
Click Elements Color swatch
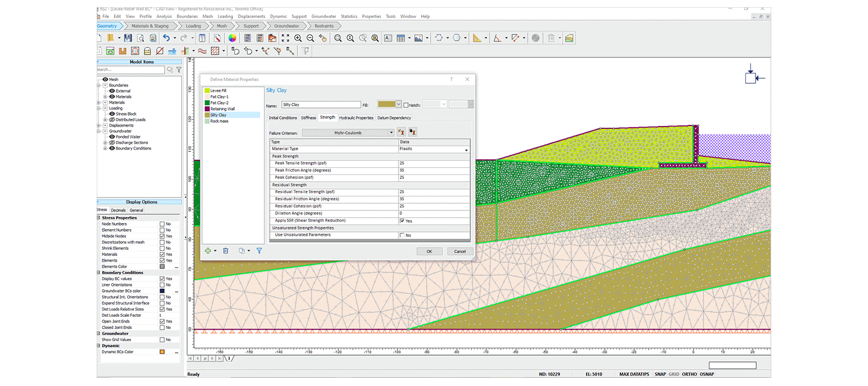coord(162,267)
